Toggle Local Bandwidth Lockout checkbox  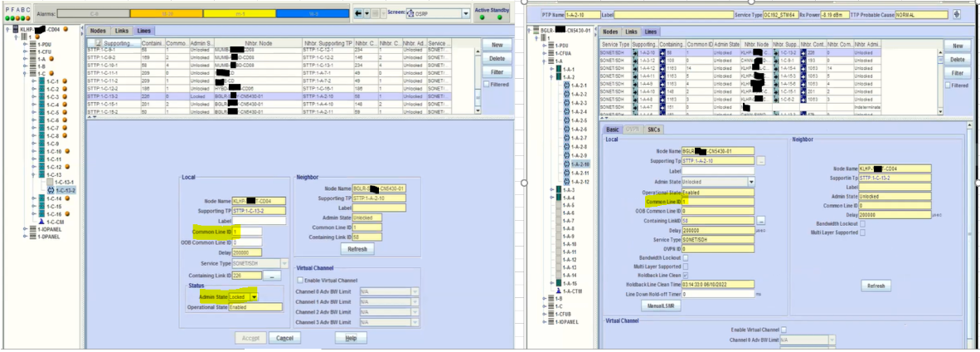pos(686,257)
